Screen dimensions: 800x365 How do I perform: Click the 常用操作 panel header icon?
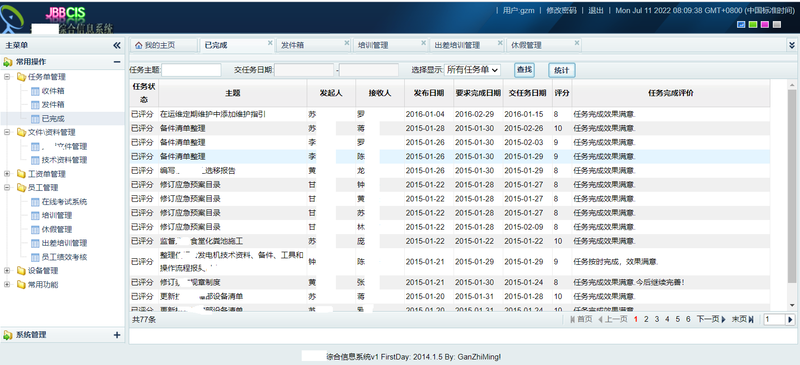pyautogui.click(x=8, y=62)
